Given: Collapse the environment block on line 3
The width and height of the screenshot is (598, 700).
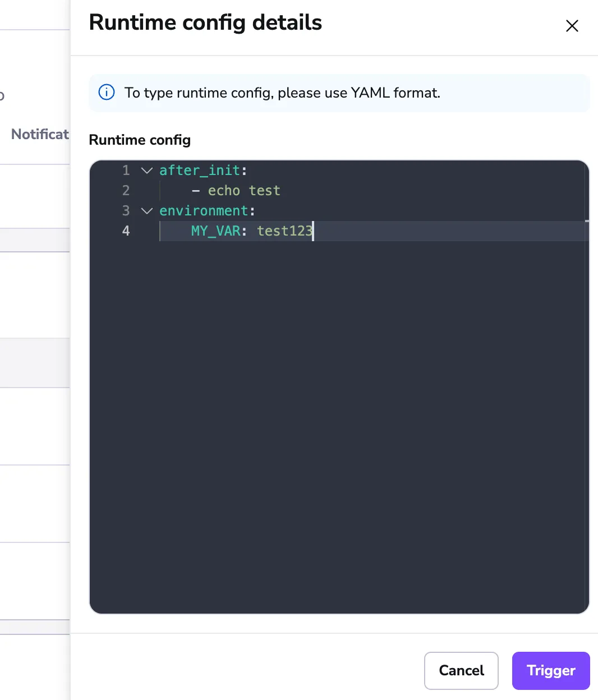Looking at the screenshot, I should click(146, 211).
